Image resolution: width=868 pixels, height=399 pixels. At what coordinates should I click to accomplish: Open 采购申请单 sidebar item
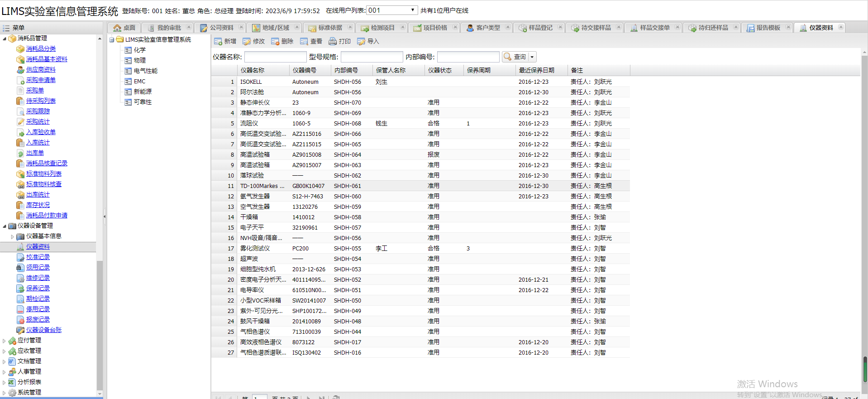tap(41, 80)
